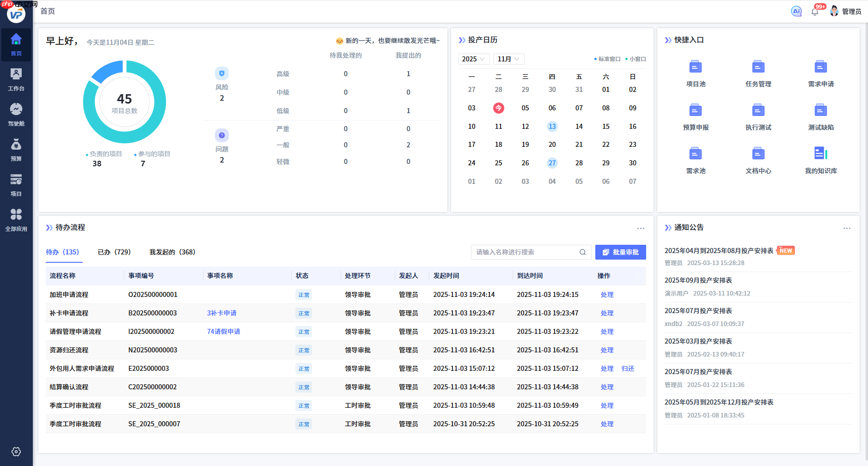Open 预算 from the left sidebar
Screen dimensions: 868x466
coord(16,149)
